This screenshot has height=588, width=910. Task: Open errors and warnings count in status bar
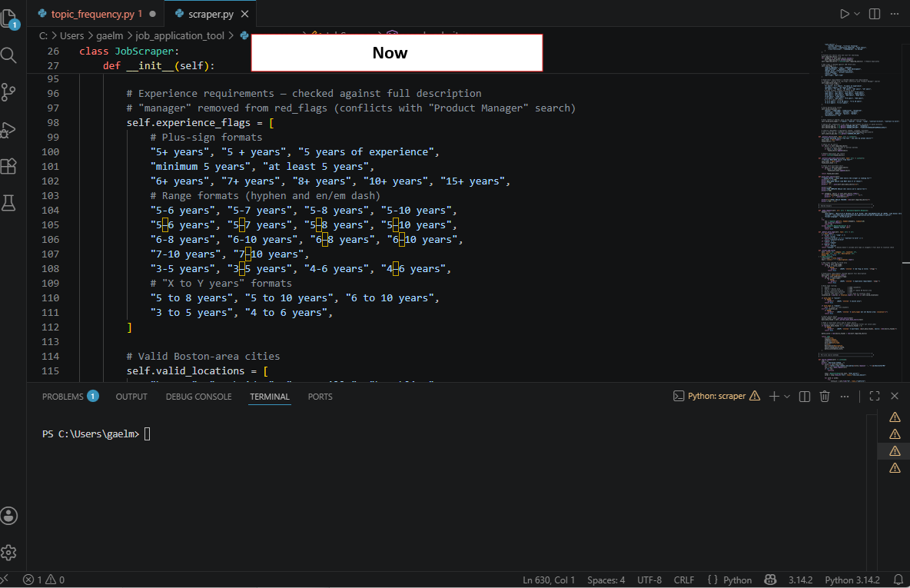click(44, 580)
